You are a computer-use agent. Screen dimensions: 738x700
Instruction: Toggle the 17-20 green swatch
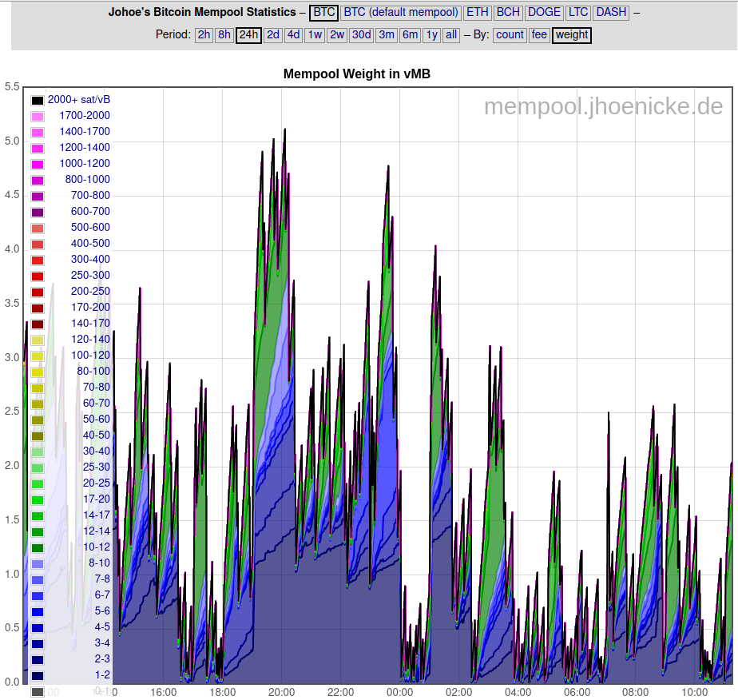tap(38, 500)
